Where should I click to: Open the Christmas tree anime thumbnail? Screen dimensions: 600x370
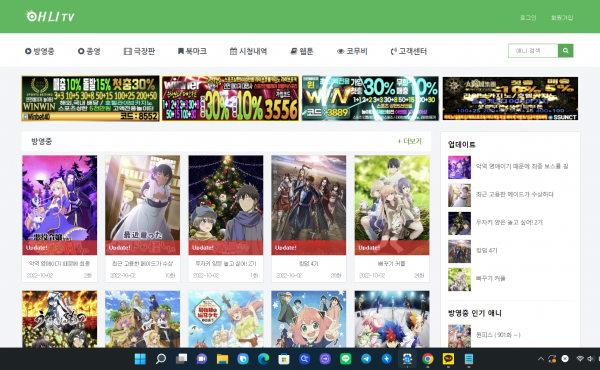tap(226, 205)
